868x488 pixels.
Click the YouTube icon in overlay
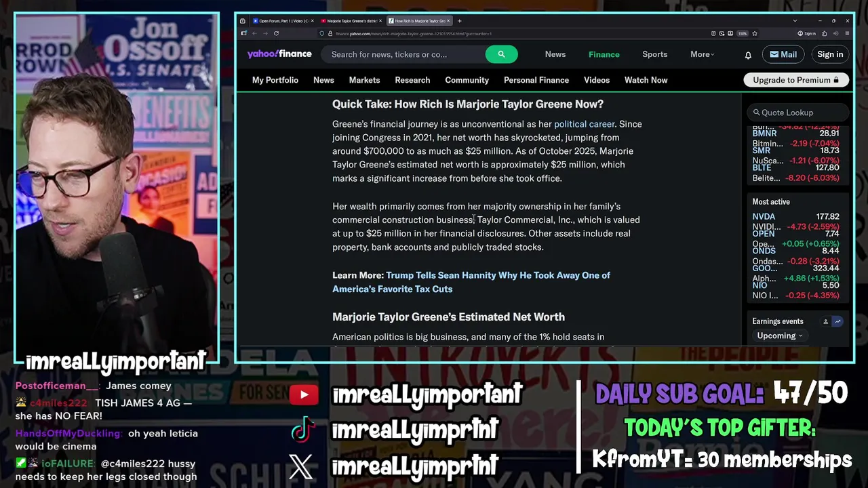(303, 394)
